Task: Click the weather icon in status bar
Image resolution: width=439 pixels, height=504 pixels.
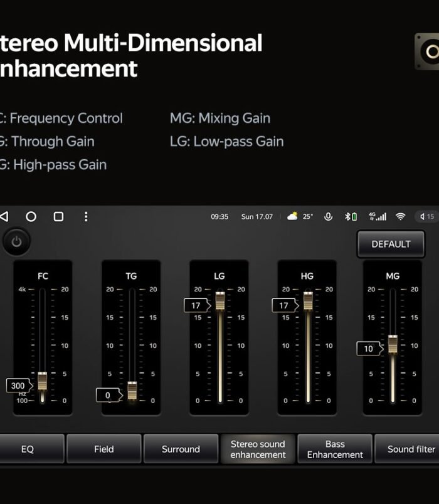Action: (x=292, y=217)
